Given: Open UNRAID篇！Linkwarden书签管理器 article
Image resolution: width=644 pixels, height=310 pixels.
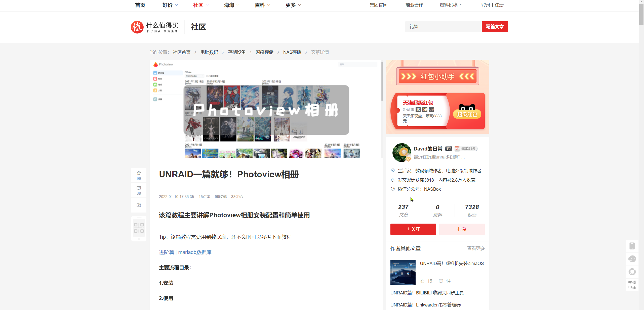Looking at the screenshot, I should click(426, 305).
